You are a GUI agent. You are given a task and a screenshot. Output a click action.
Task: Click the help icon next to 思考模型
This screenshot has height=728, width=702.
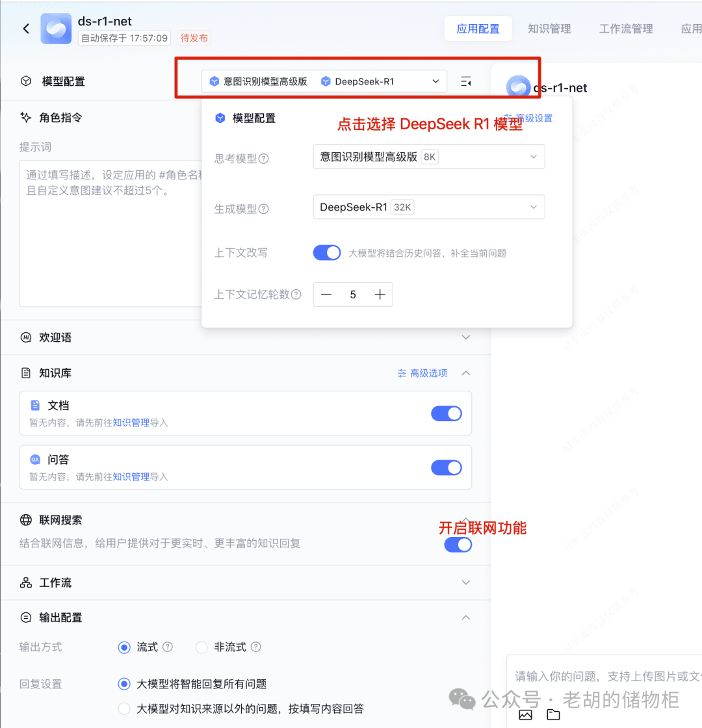[x=263, y=159]
